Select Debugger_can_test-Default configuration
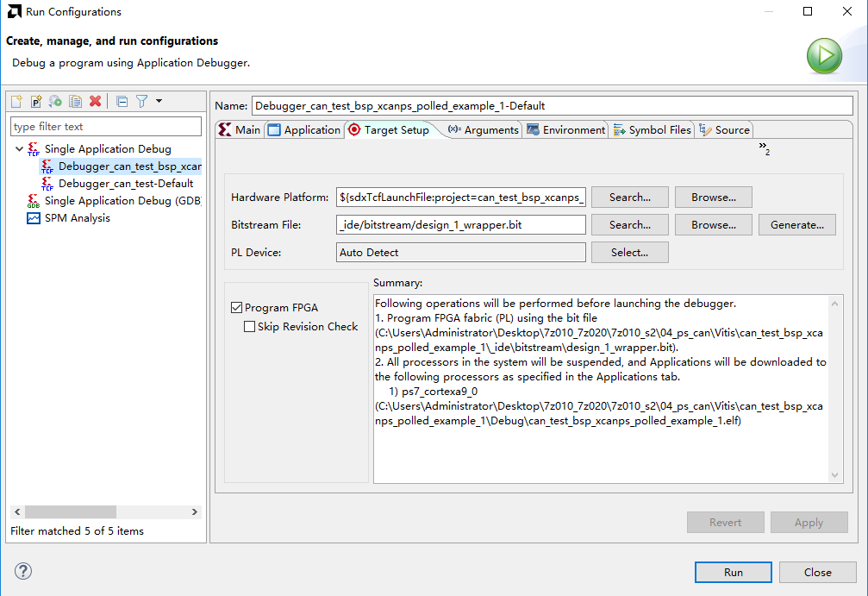This screenshot has height=596, width=868. point(126,184)
